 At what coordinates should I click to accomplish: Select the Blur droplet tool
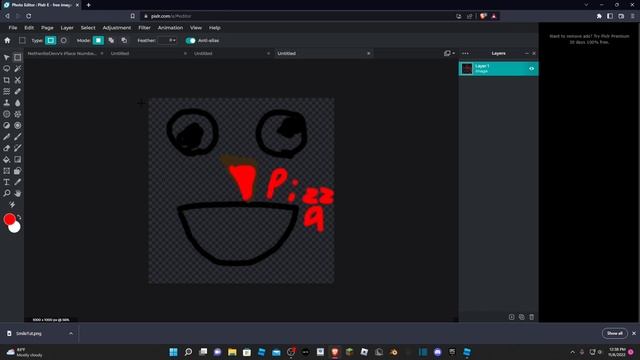(x=18, y=103)
